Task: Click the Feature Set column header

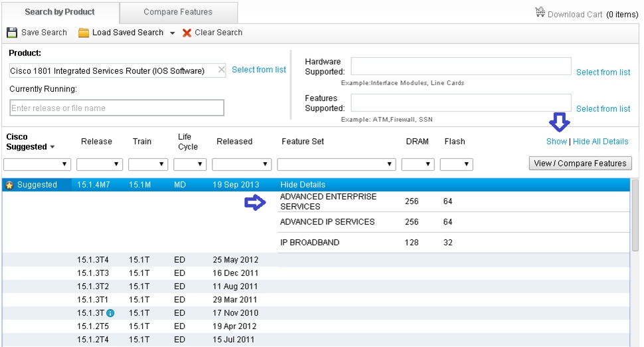Action: (x=303, y=142)
